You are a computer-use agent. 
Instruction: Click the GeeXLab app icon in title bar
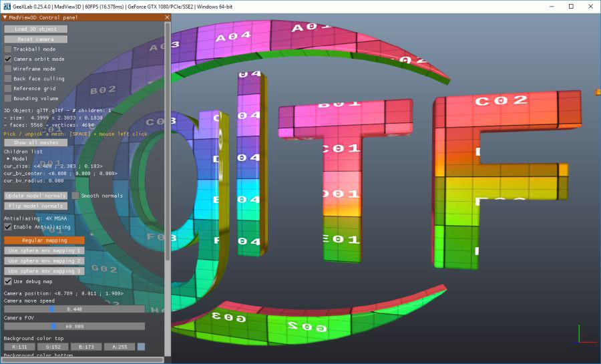[x=7, y=7]
